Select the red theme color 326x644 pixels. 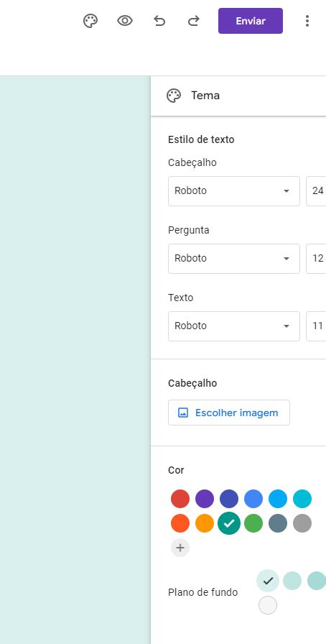(x=180, y=499)
